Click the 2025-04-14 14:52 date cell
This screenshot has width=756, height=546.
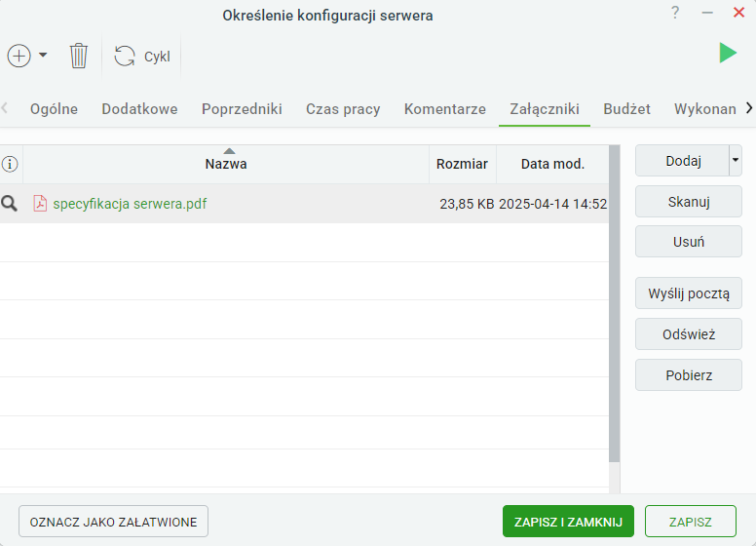(x=552, y=204)
